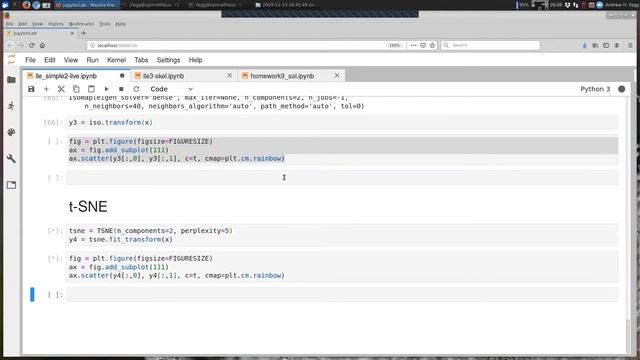640x360 pixels.
Task: Click the Python 3 kernel name
Action: pyautogui.click(x=595, y=89)
